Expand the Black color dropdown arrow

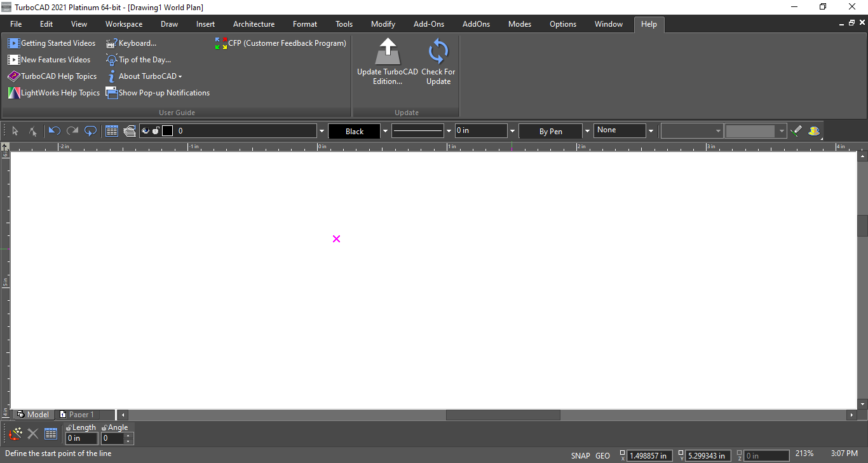click(x=385, y=131)
